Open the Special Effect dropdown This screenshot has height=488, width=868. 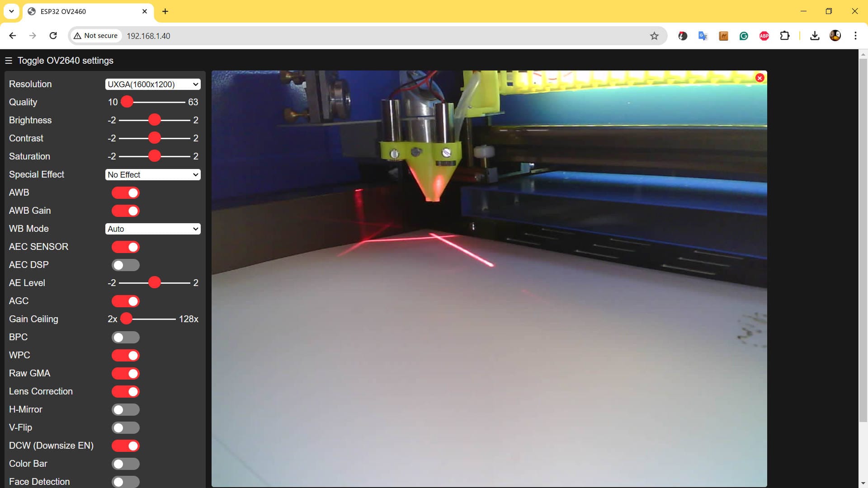(153, 174)
